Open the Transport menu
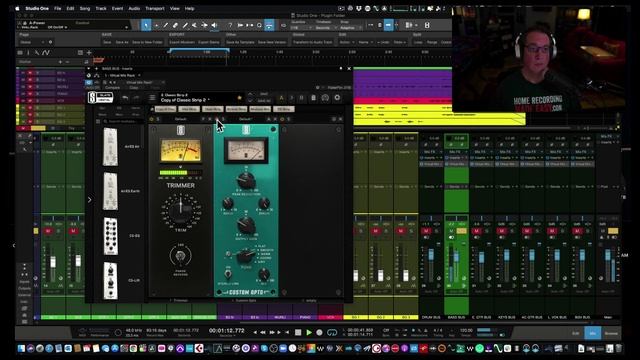 pos(155,8)
